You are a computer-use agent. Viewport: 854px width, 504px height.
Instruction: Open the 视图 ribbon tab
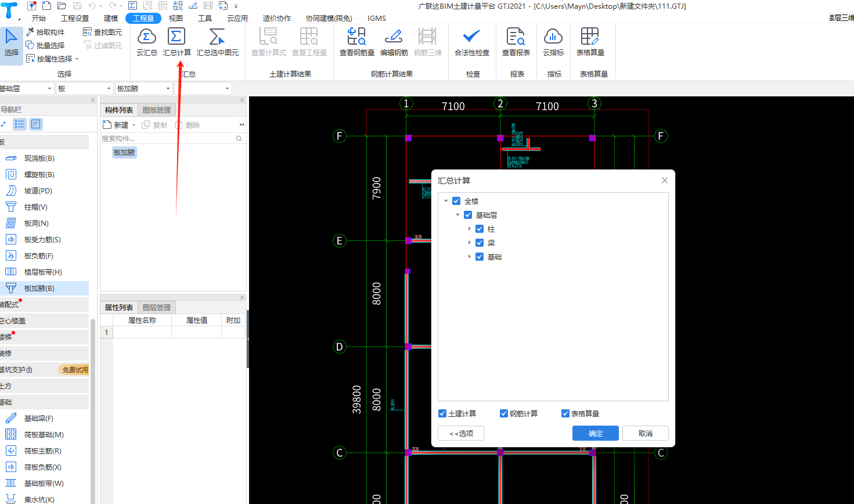(x=175, y=18)
